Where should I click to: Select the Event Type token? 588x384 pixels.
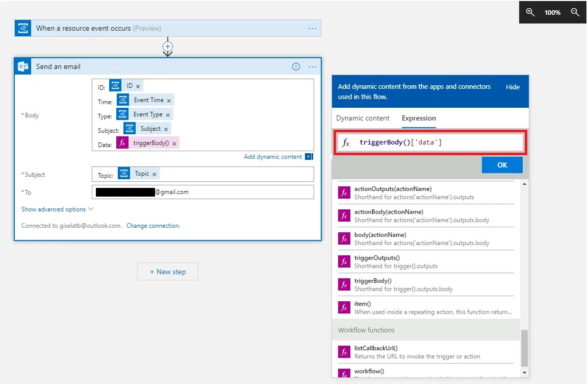pos(144,114)
